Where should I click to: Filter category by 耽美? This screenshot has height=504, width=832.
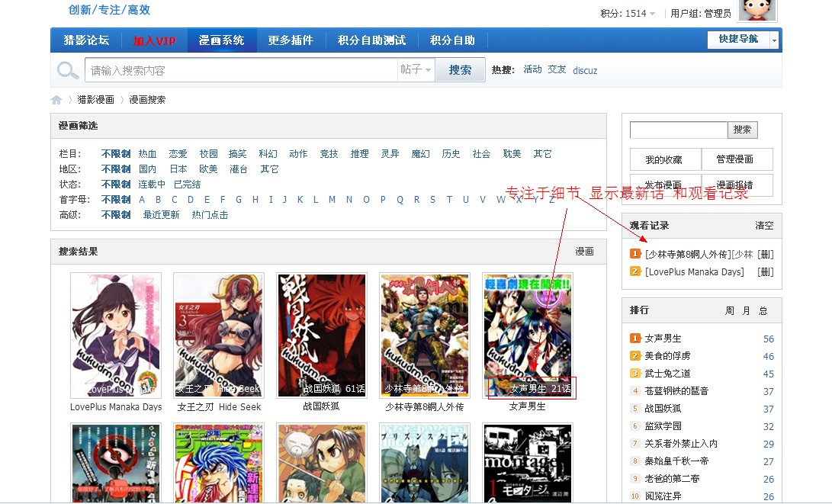(512, 154)
